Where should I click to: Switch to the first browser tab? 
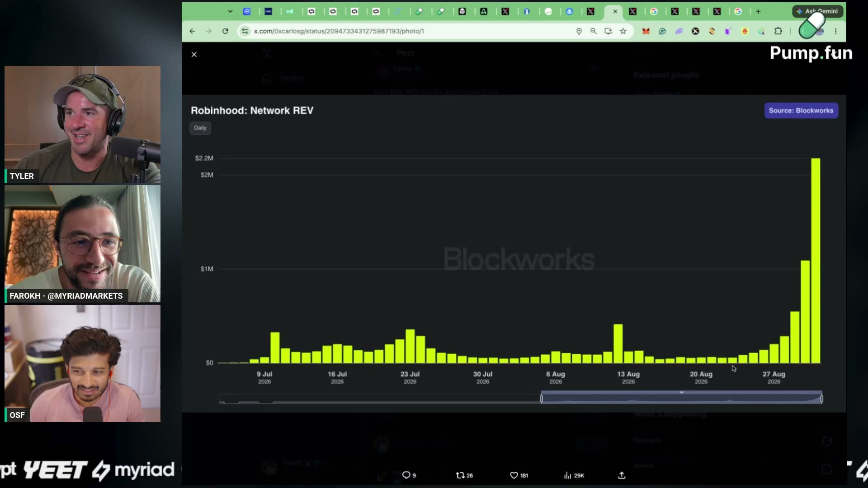pos(247,11)
